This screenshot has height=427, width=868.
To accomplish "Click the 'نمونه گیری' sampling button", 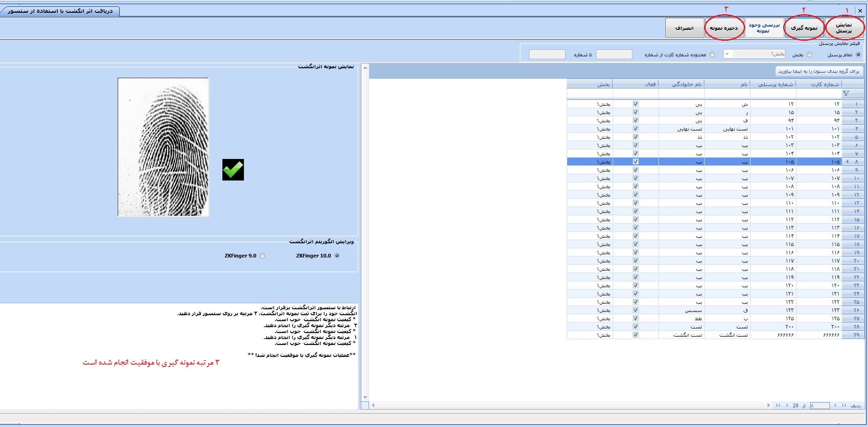I will click(x=804, y=28).
